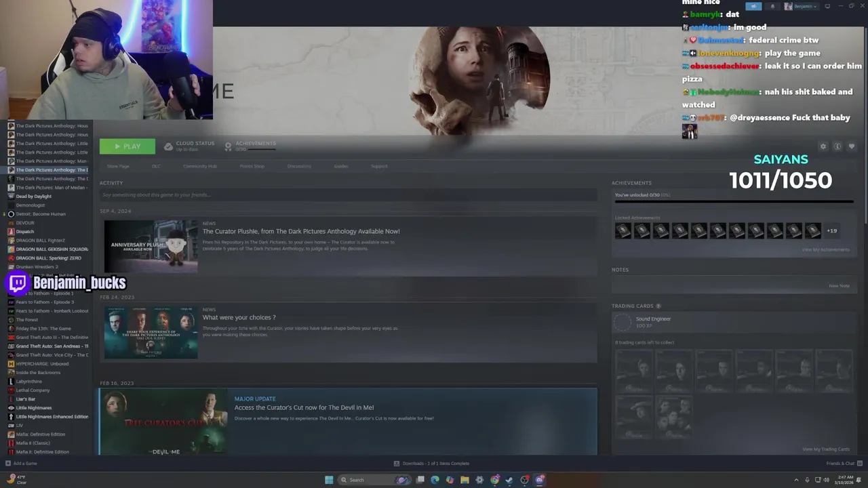
Task: Select Fears to Fathom - Ironbark Lookout
Action: [x=52, y=311]
